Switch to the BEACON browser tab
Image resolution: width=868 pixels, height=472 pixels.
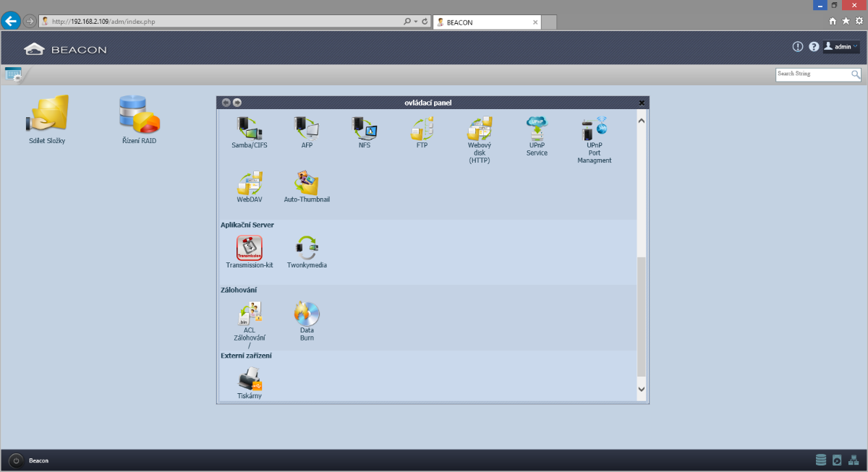485,22
